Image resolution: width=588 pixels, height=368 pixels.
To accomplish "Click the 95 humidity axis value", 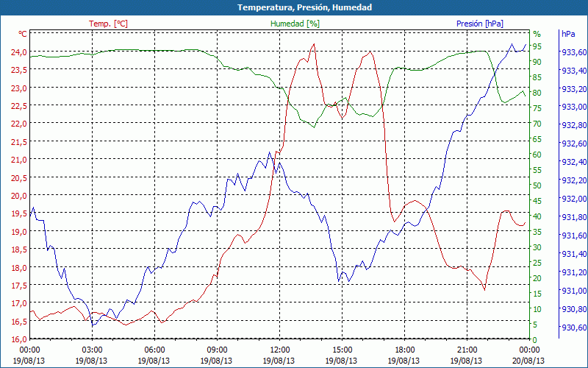I will (537, 46).
